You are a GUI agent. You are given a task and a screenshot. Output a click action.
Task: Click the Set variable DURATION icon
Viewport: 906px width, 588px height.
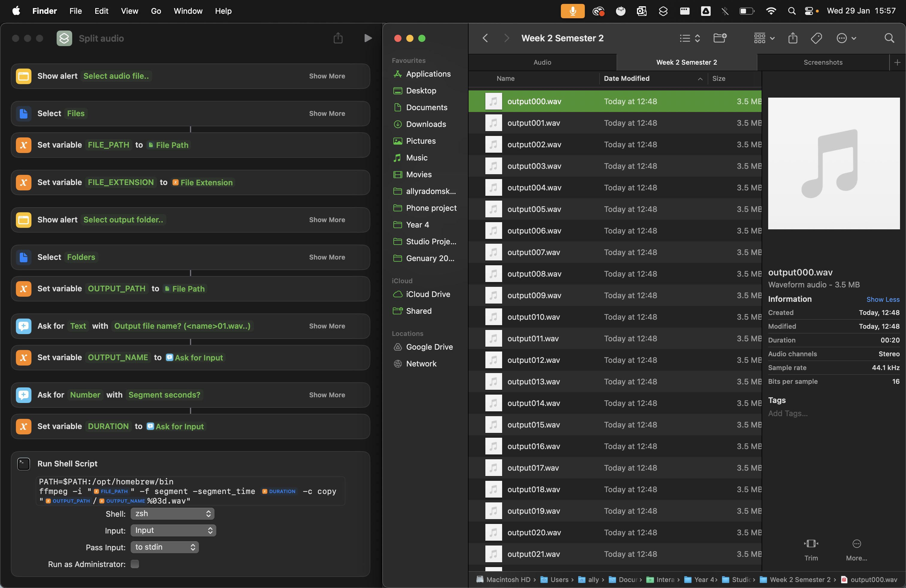(x=24, y=426)
